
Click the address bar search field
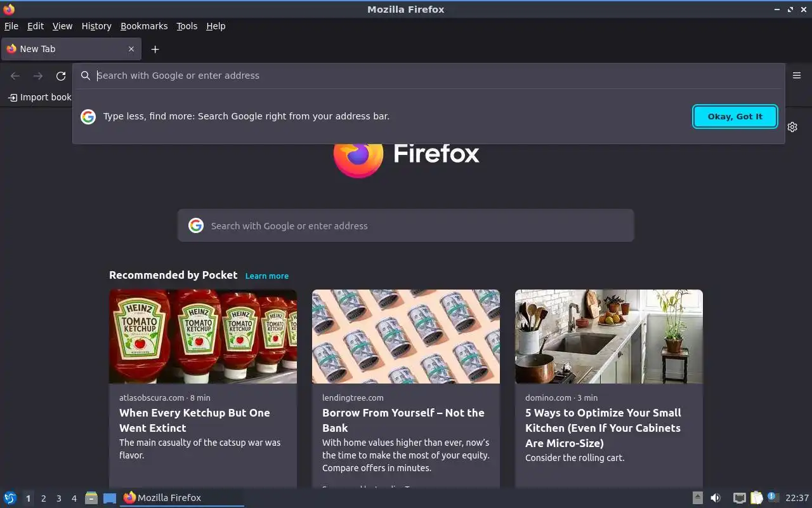[x=428, y=76]
